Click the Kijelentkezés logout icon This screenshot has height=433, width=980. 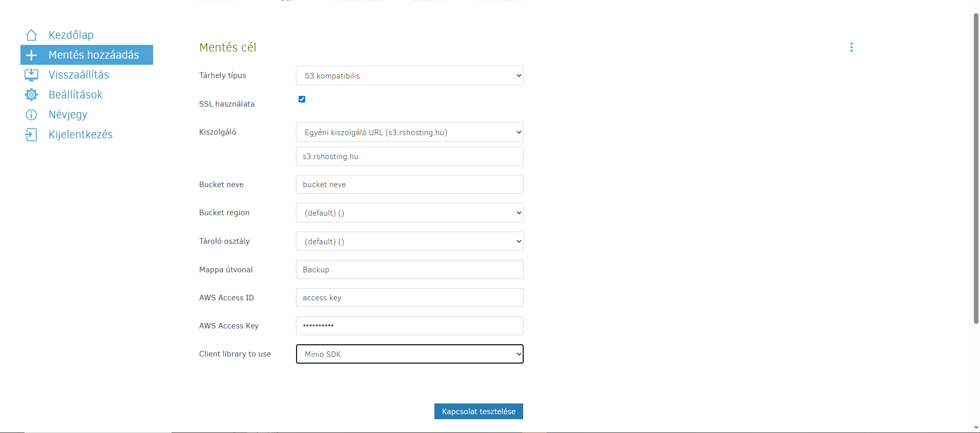31,135
